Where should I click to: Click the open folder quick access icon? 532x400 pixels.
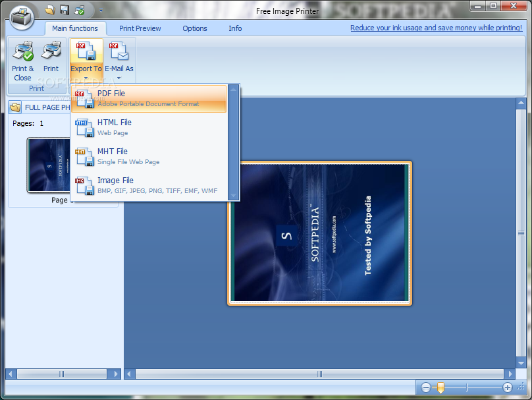(49, 10)
